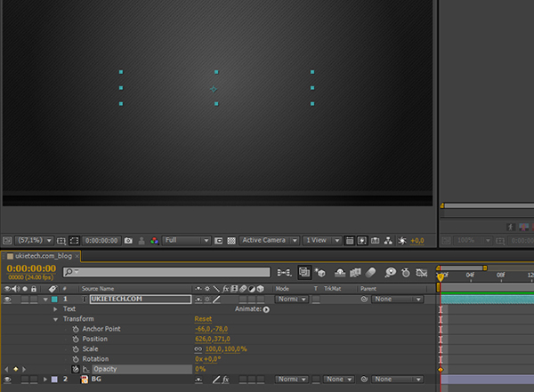Open the 57,1% magnification dropdown
The height and width of the screenshot is (392, 534).
[x=35, y=240]
